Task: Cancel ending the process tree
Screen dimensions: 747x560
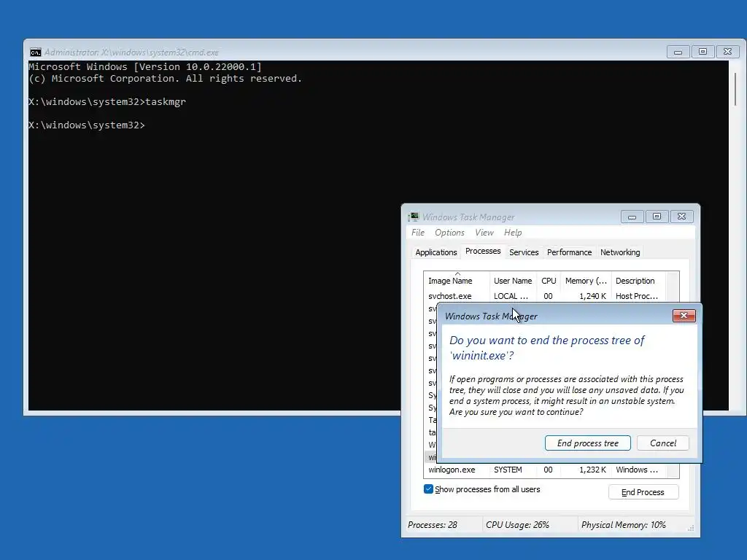Action: pos(662,443)
